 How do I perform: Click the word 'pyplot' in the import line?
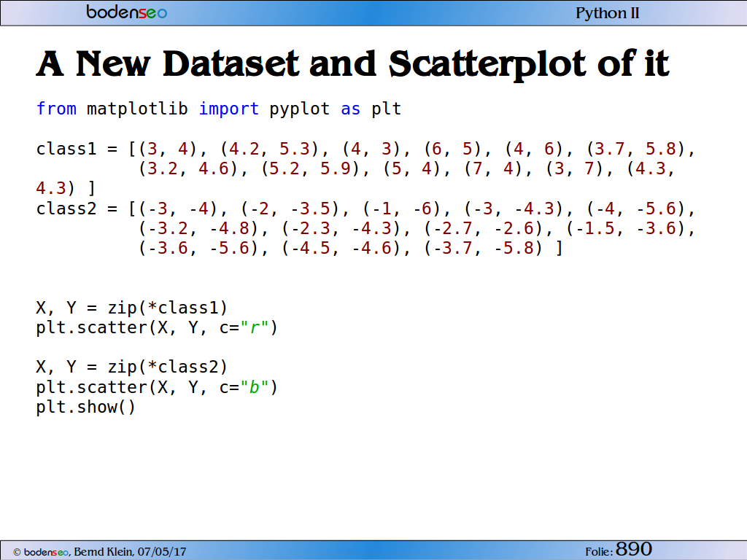coord(299,109)
